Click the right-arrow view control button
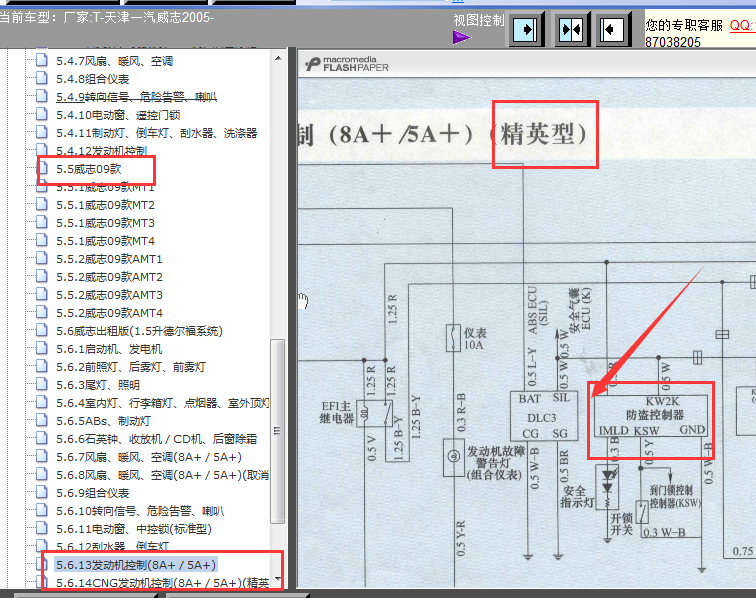Viewport: 756px width, 598px height. click(526, 30)
